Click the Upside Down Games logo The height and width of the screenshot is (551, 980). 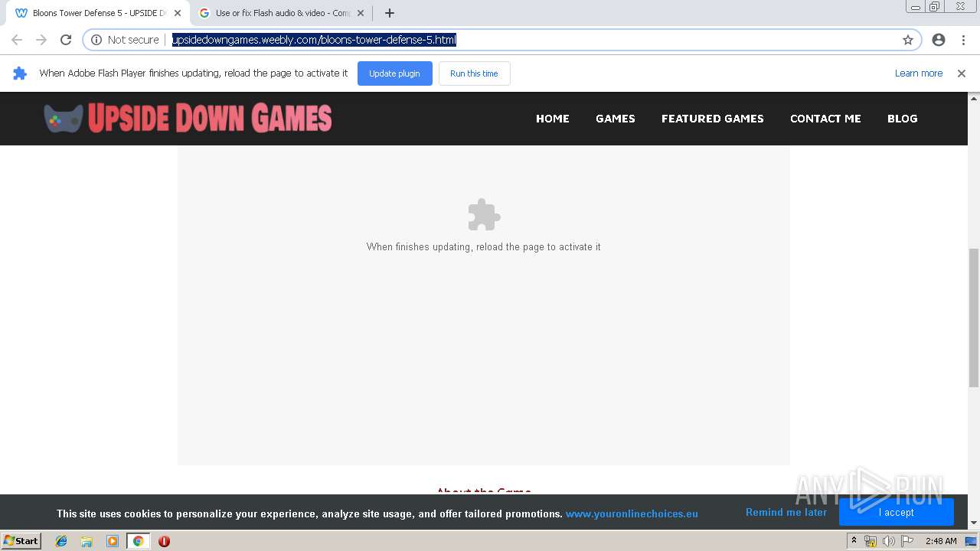pos(188,119)
